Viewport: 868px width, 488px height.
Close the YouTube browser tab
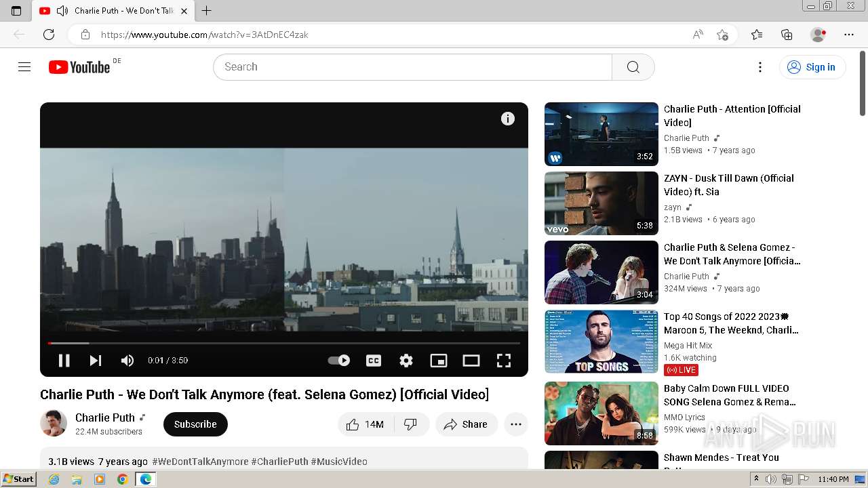click(x=184, y=11)
